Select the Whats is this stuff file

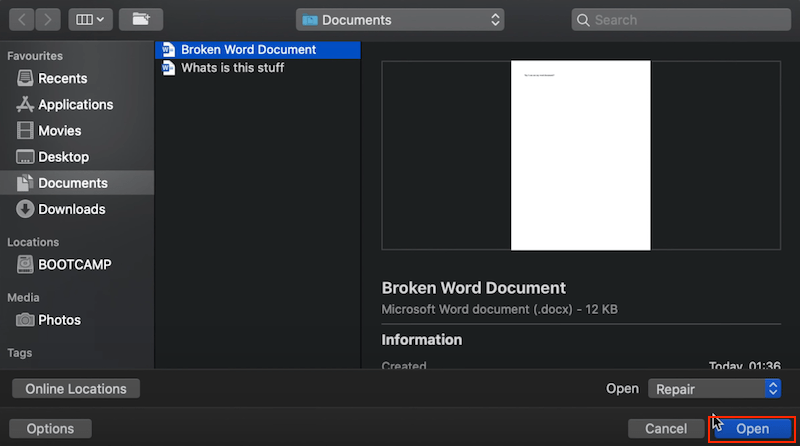click(232, 68)
